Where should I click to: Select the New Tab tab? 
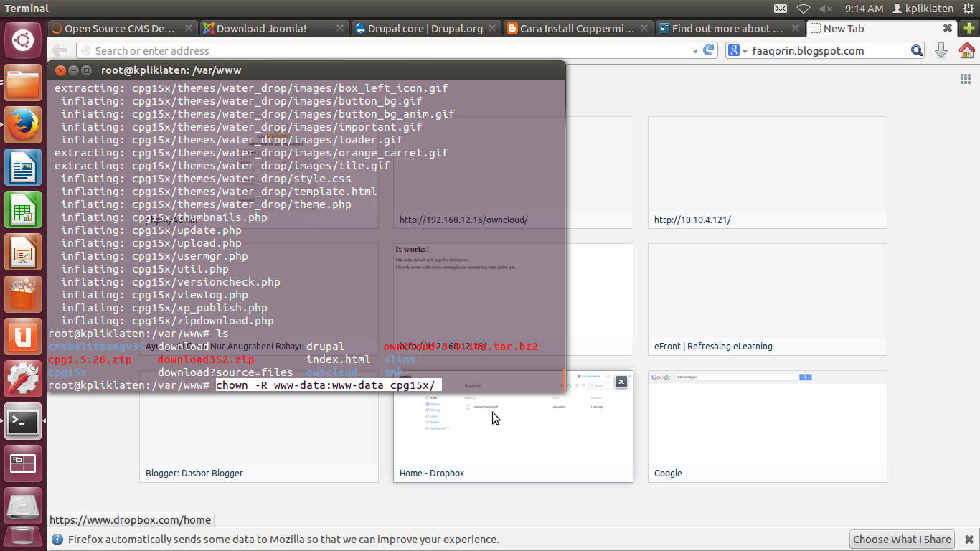(x=882, y=29)
